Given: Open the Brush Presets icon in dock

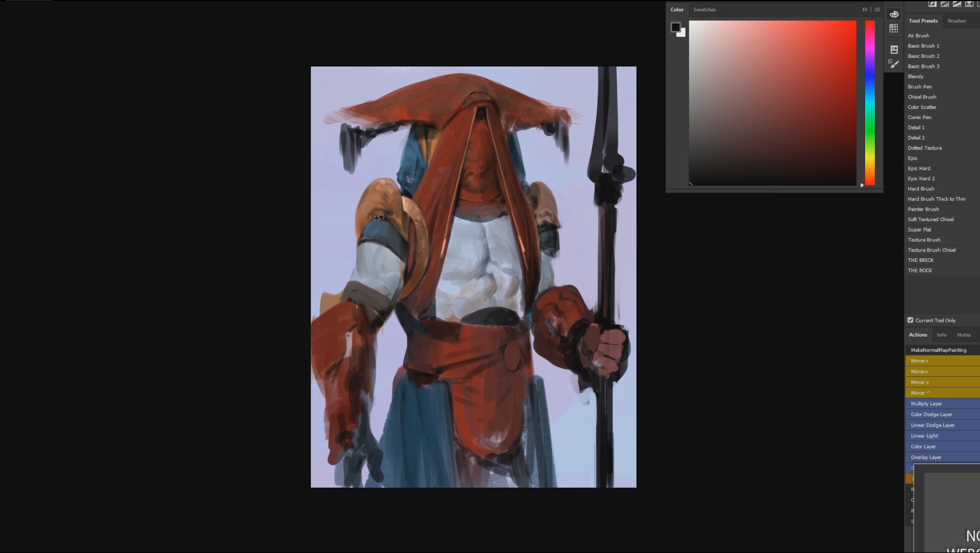Looking at the screenshot, I should tap(894, 64).
